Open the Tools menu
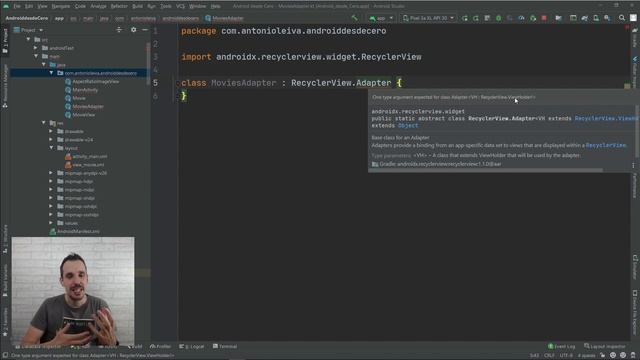The image size is (640, 360). 166,6
